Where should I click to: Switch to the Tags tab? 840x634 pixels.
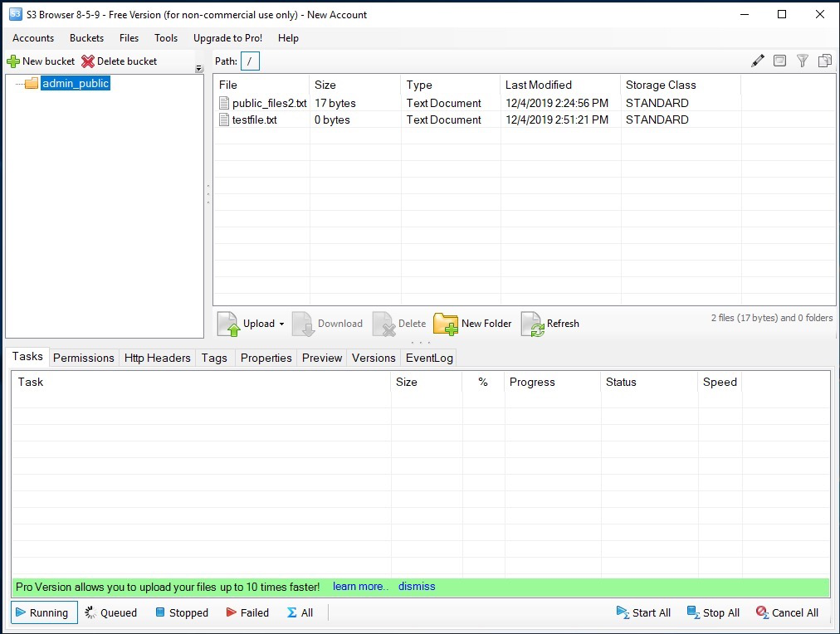tap(214, 358)
